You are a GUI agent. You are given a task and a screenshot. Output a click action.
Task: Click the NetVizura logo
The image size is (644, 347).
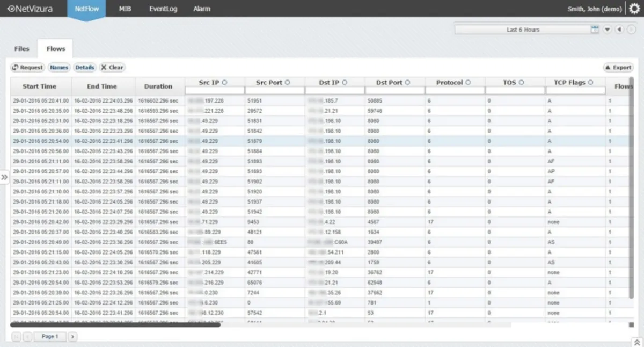click(x=30, y=9)
